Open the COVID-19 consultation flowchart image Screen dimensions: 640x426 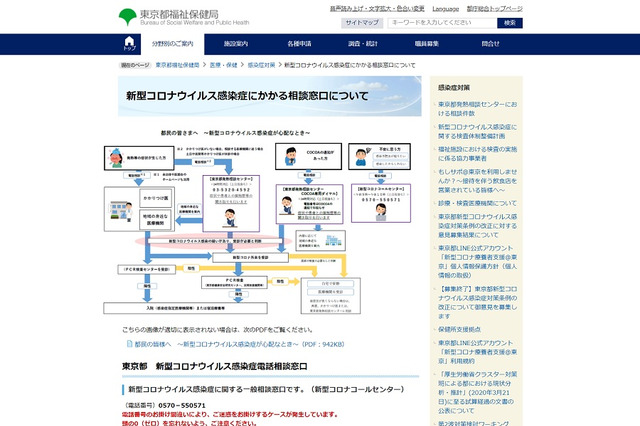(258, 222)
